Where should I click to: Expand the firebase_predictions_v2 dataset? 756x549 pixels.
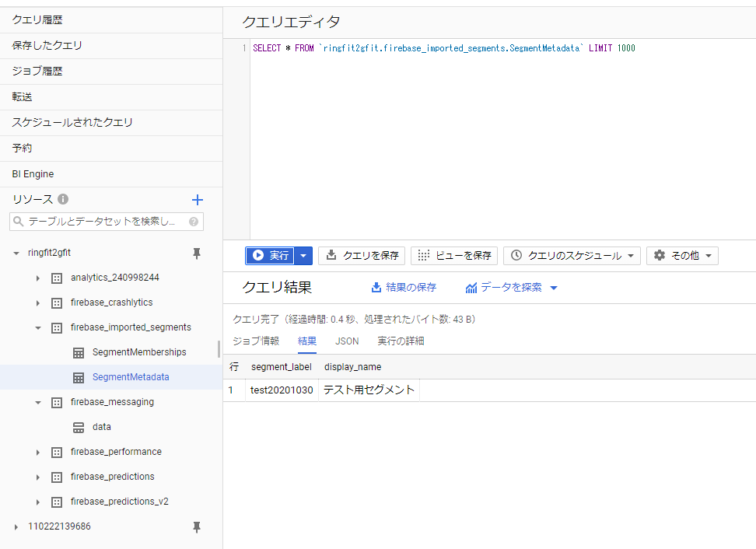tap(37, 502)
